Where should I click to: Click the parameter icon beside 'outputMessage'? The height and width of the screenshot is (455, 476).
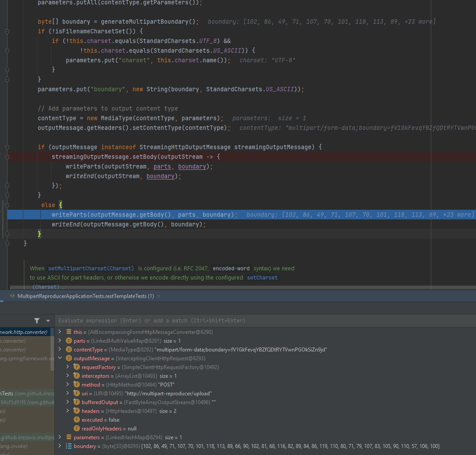69,358
